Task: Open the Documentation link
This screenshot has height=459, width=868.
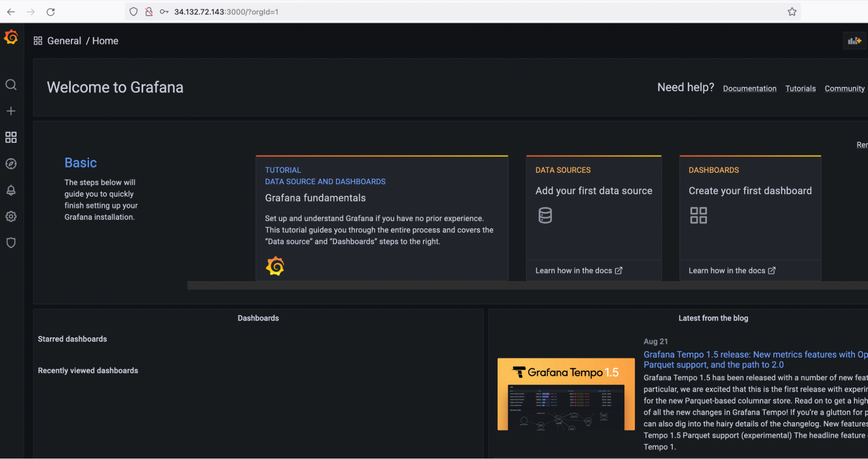Action: [749, 89]
